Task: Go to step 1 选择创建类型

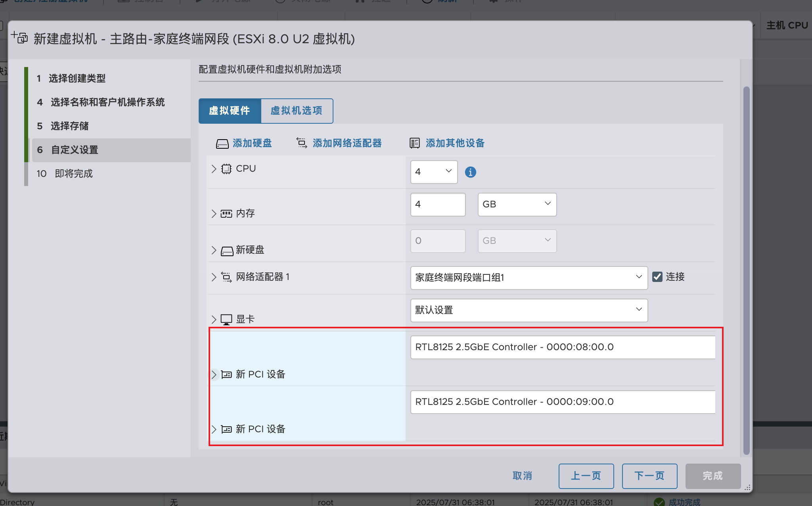Action: point(71,79)
